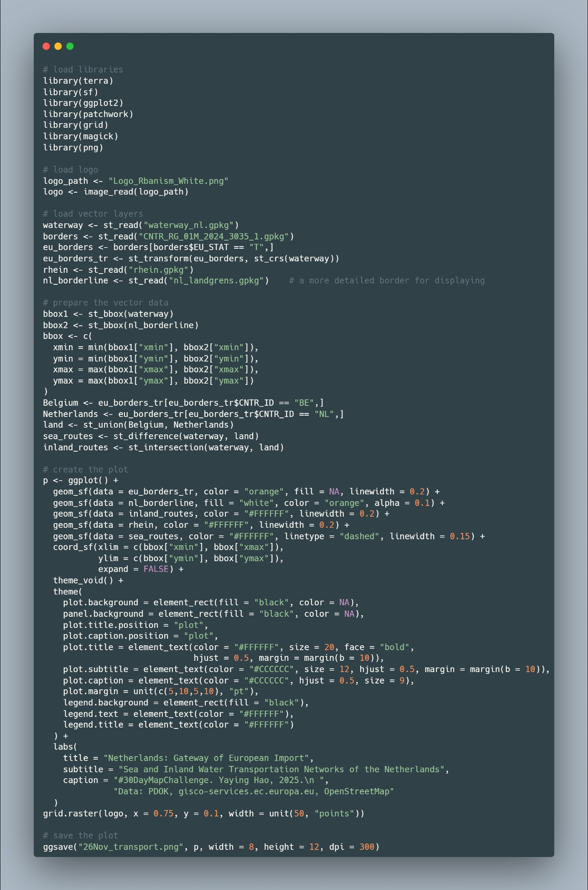The image size is (588, 890).
Task: Click the "26Nov_transport.png" output file name
Action: coord(131,847)
